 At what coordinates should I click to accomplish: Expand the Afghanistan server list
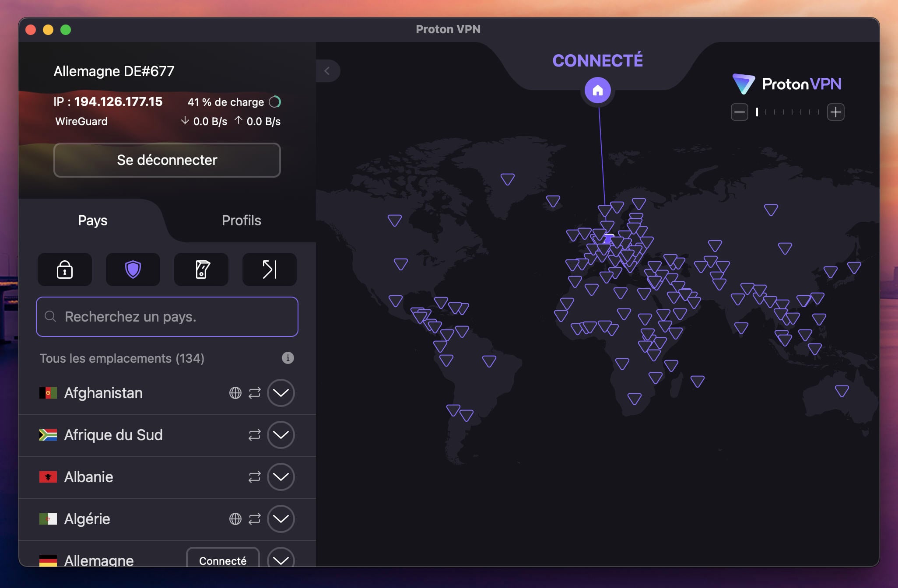click(281, 393)
